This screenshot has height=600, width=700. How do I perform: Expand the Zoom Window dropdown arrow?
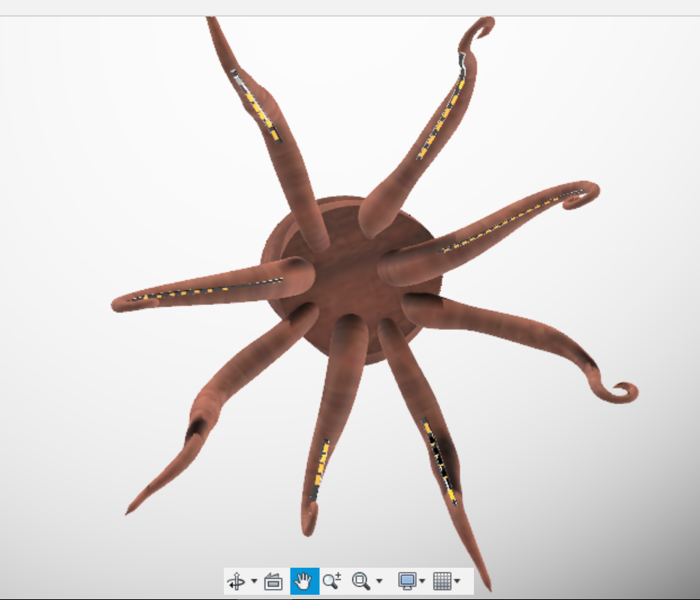point(379,581)
